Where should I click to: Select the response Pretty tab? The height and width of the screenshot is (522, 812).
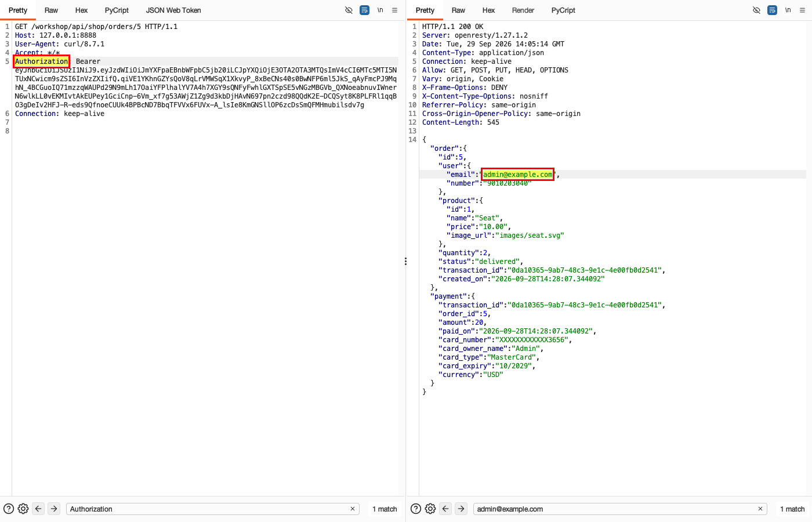click(x=425, y=10)
